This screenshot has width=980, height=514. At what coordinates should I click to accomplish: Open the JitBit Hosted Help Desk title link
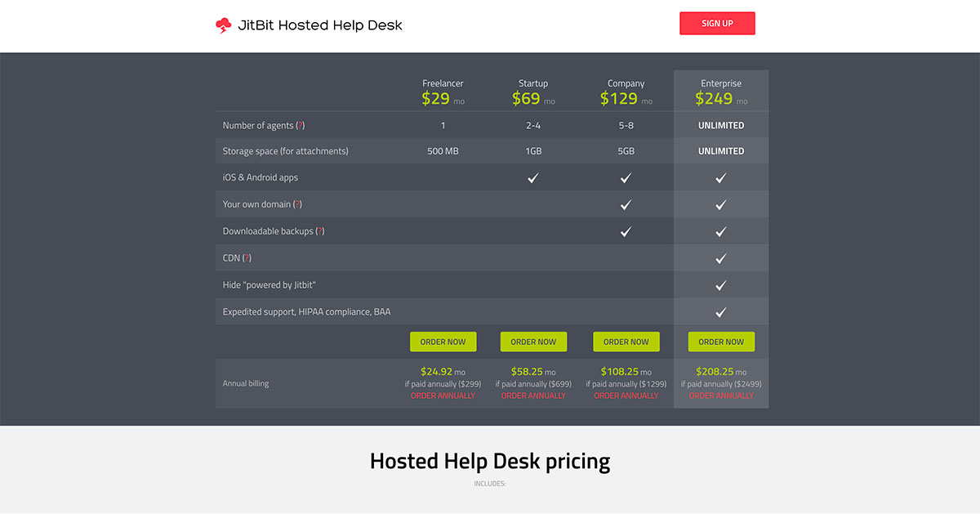click(320, 25)
